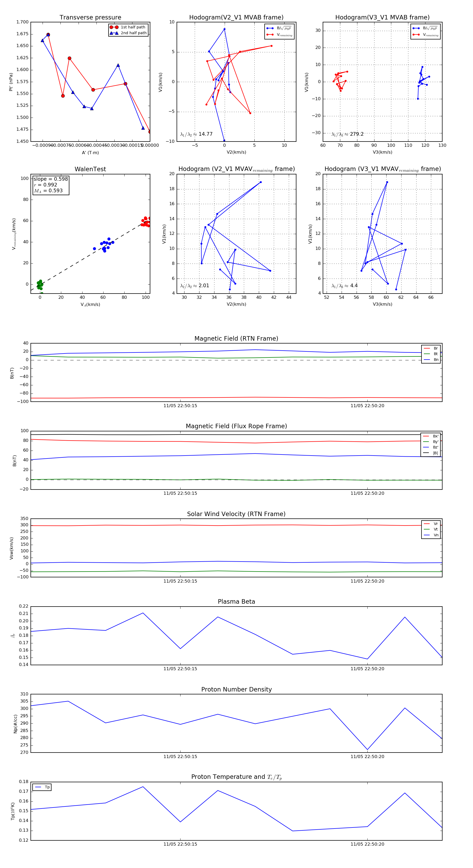Click the 'Hodogram(V3_V1 MVAB frame)' title
The height and width of the screenshot is (868, 473).
(382, 18)
